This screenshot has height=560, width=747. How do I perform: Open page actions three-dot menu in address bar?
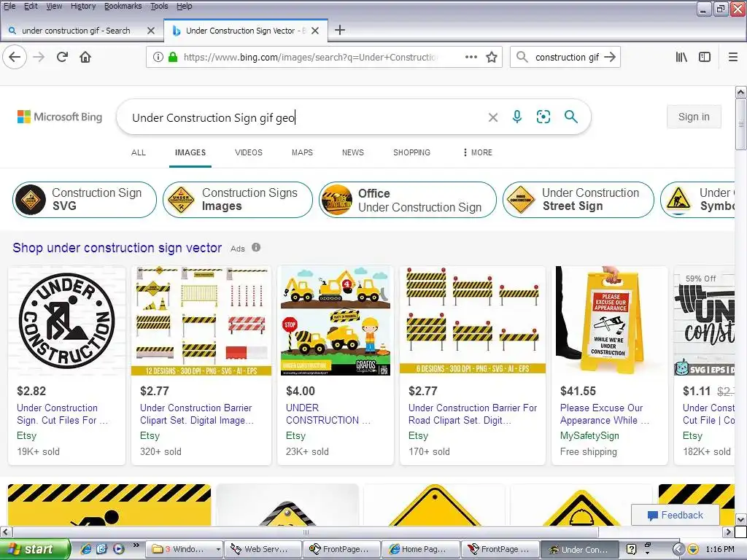(x=471, y=57)
